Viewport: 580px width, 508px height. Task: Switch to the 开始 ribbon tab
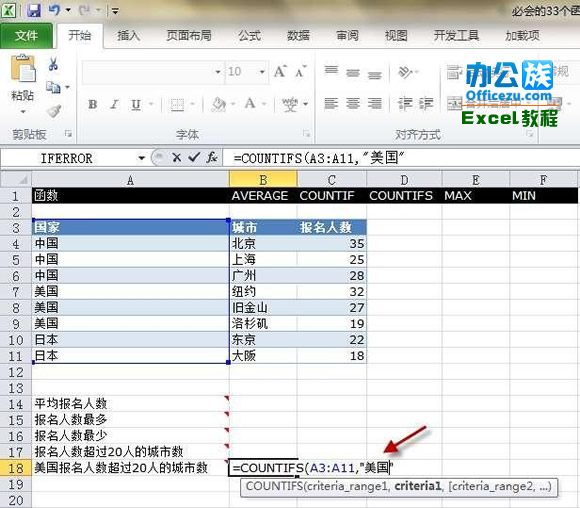80,36
